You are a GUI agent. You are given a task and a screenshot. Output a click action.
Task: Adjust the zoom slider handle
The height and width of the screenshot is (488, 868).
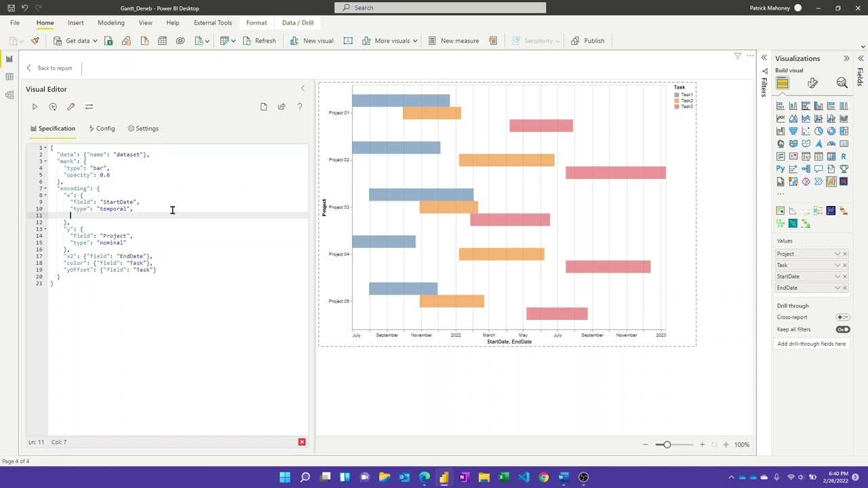tap(667, 445)
